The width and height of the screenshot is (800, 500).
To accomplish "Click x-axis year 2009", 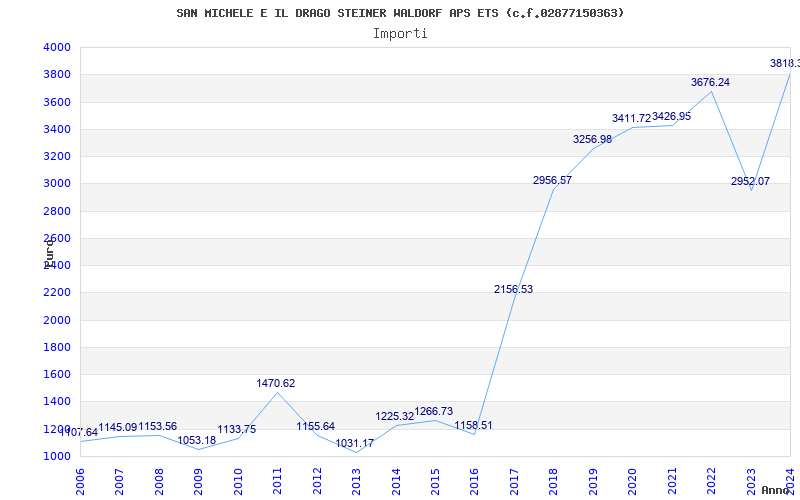I will (198, 481).
